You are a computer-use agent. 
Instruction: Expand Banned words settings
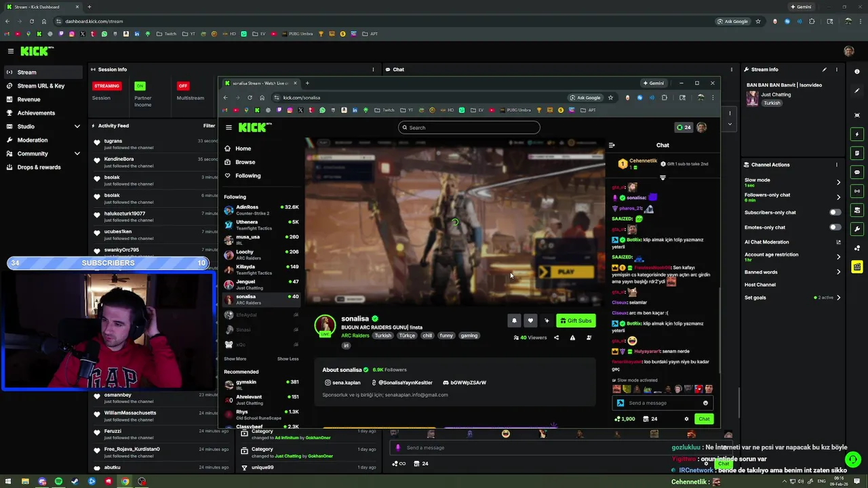tap(838, 272)
